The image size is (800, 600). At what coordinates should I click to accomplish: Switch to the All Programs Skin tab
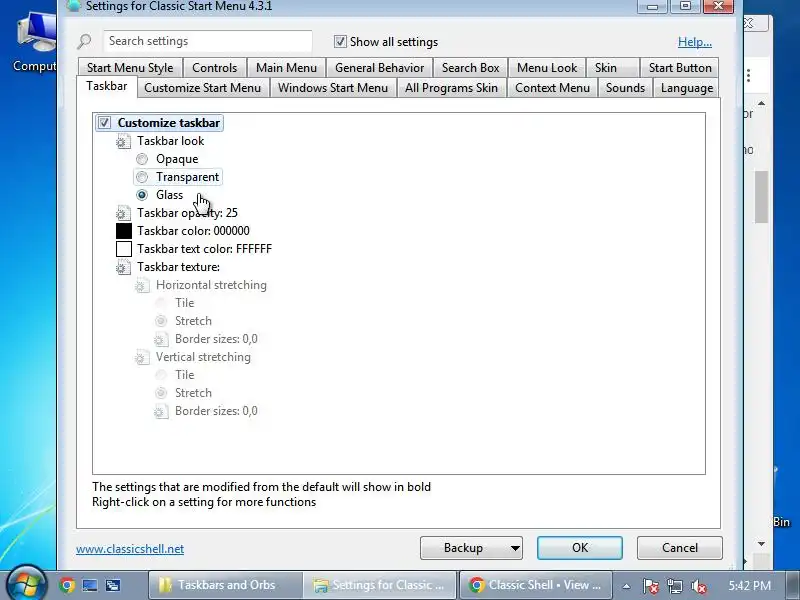[451, 88]
